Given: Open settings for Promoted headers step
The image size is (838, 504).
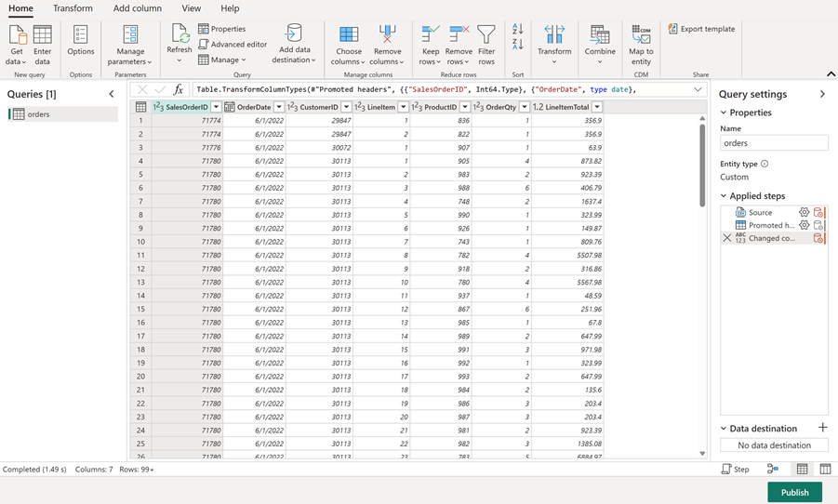Looking at the screenshot, I should (x=804, y=225).
